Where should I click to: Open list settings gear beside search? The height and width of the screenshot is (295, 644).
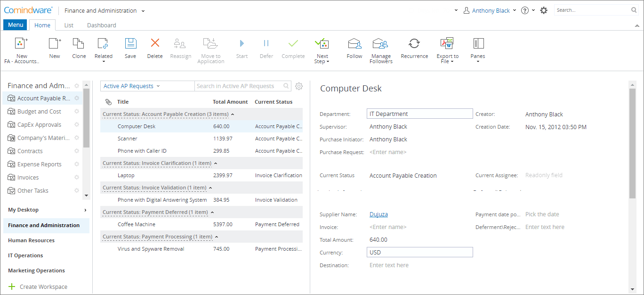click(x=299, y=86)
